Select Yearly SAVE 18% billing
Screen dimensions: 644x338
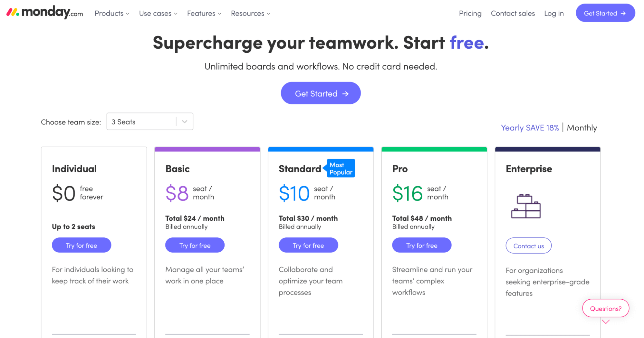pos(530,128)
